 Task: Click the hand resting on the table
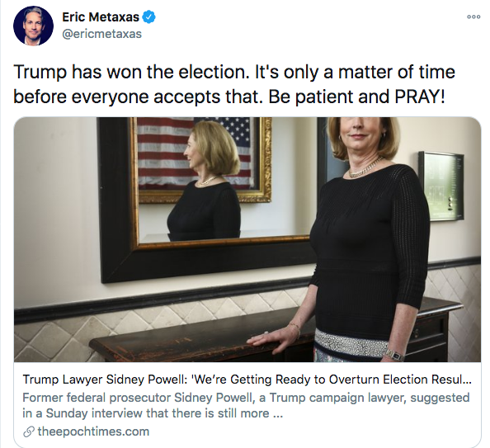[275, 339]
